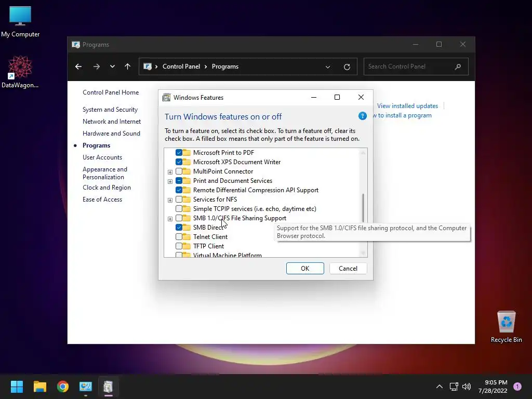Select Virtual Machine Platform row

tap(228, 255)
